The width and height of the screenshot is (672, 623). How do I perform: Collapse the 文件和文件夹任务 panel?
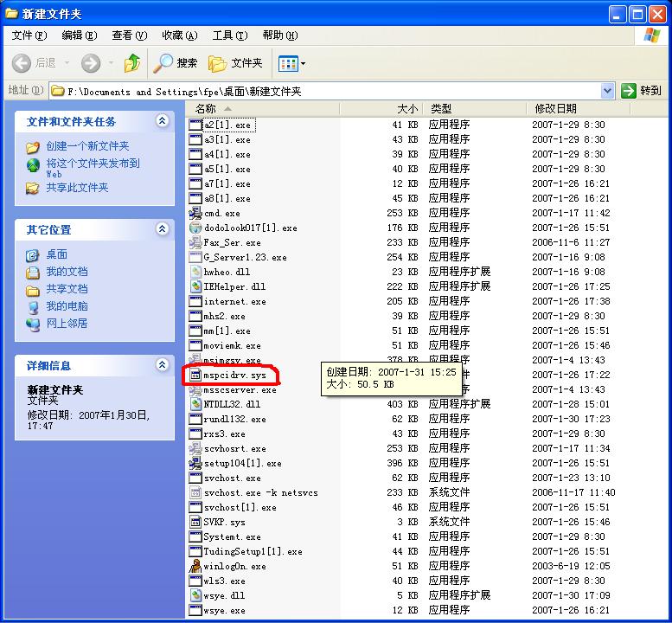coord(162,121)
